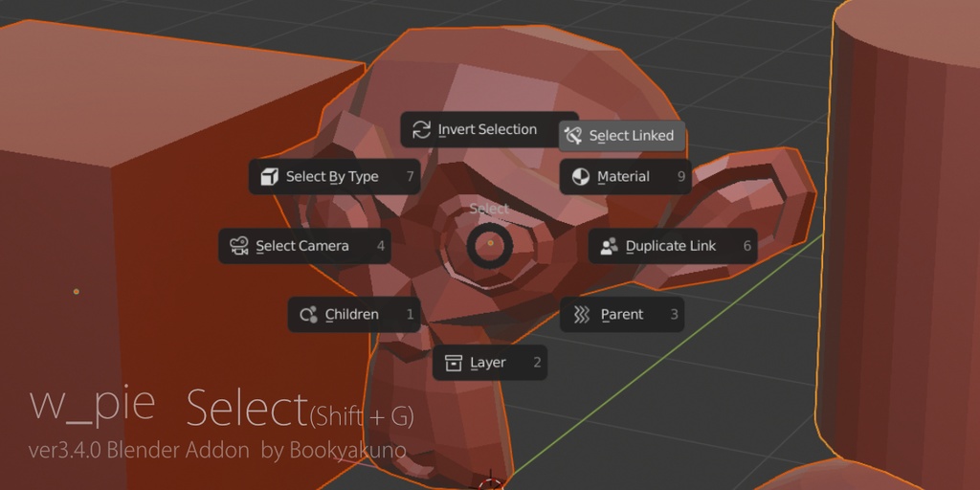Click the camera icon beside Select Camera
Viewport: 980px width, 490px height.
click(238, 246)
